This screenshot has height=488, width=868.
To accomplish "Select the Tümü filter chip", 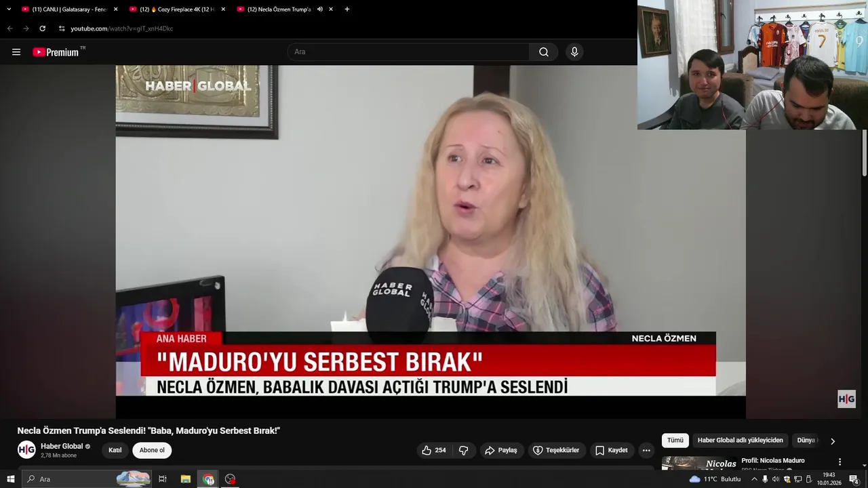I will (675, 441).
